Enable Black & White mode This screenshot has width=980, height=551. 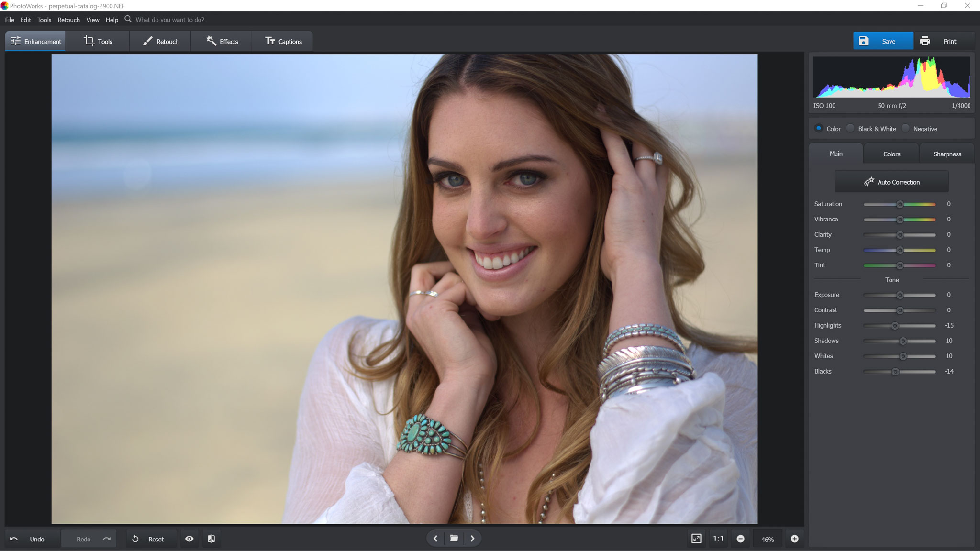pos(850,128)
